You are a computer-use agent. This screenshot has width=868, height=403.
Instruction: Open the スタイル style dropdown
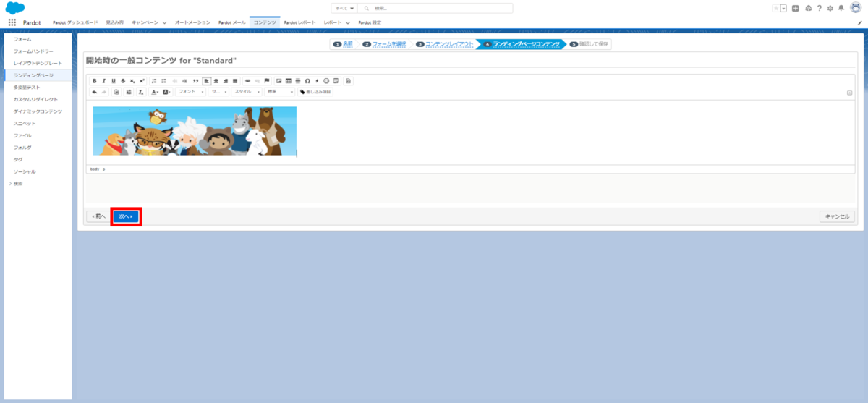click(247, 92)
